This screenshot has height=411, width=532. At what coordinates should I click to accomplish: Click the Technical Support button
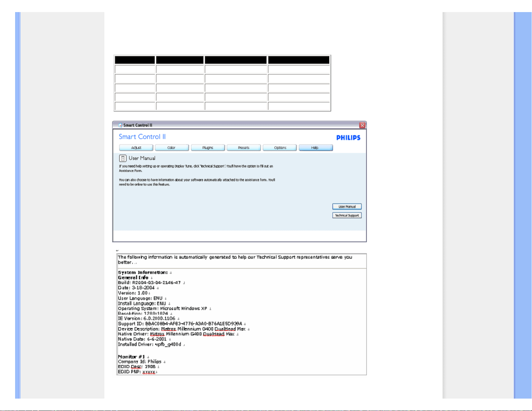pyautogui.click(x=347, y=215)
